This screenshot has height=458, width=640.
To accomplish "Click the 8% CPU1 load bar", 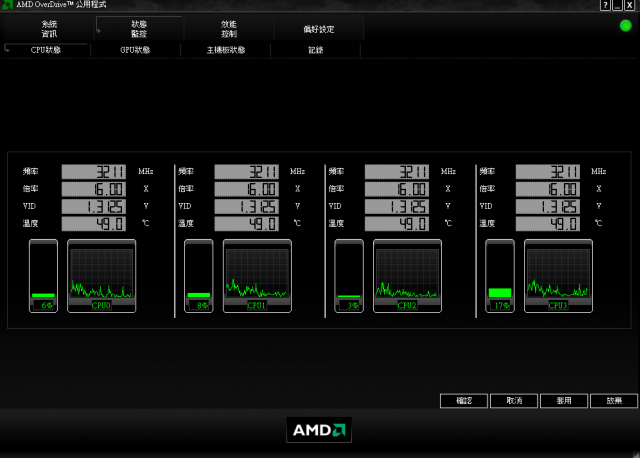I will pos(199,276).
